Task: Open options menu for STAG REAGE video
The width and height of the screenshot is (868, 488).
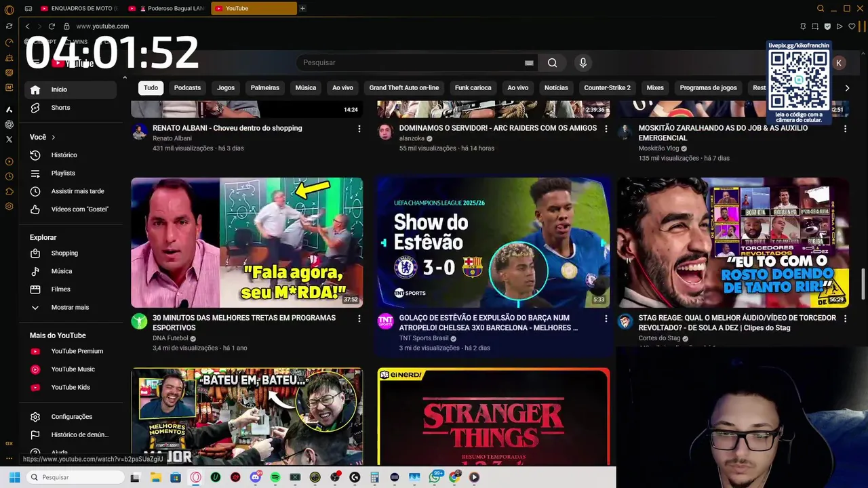Action: pos(845,319)
